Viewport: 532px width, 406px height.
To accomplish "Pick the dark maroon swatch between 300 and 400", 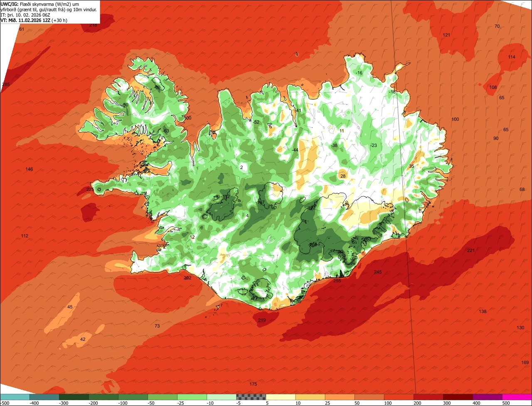I will 458,397.
